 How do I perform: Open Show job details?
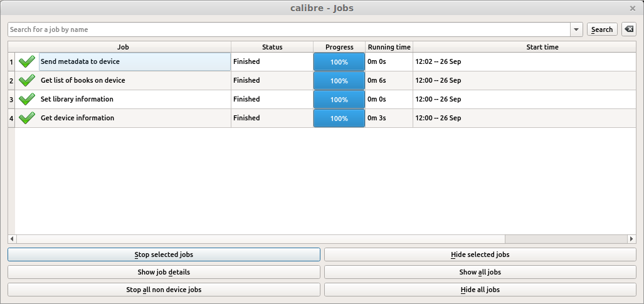(164, 272)
